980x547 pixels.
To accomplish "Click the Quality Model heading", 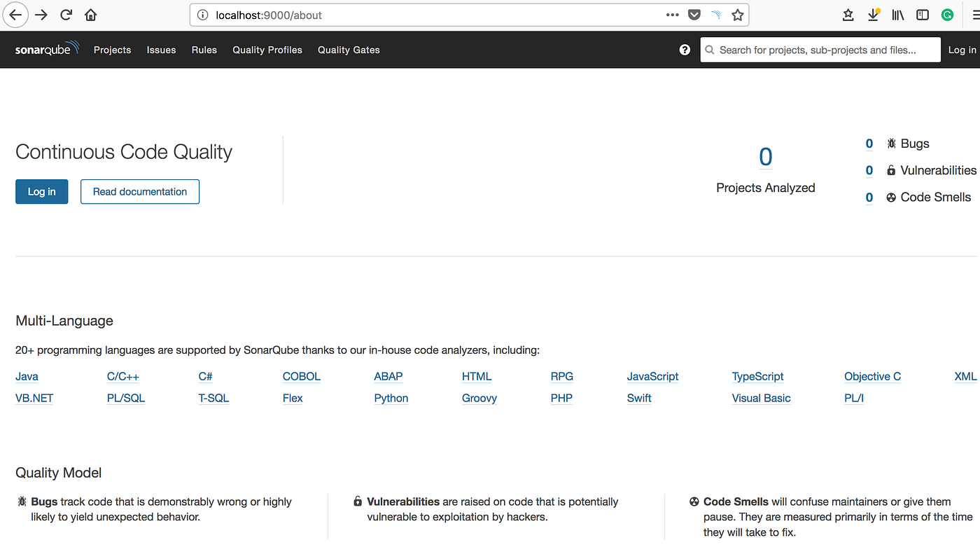I will click(x=59, y=473).
